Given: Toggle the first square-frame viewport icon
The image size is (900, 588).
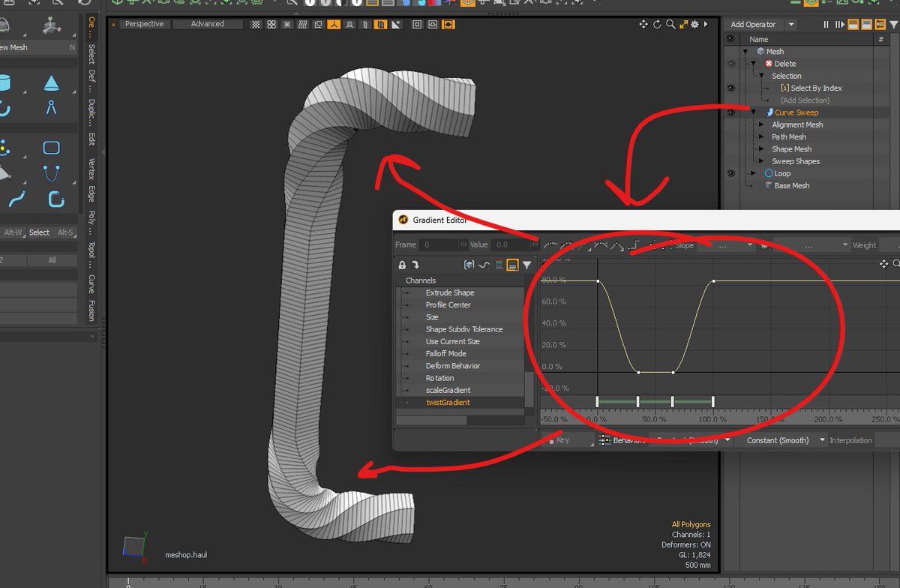Looking at the screenshot, I should click(417, 24).
